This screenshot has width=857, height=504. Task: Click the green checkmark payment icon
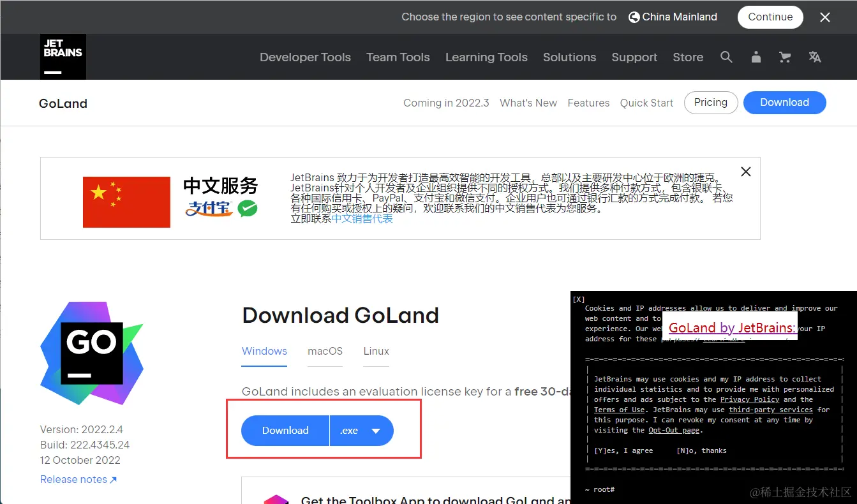pos(248,208)
